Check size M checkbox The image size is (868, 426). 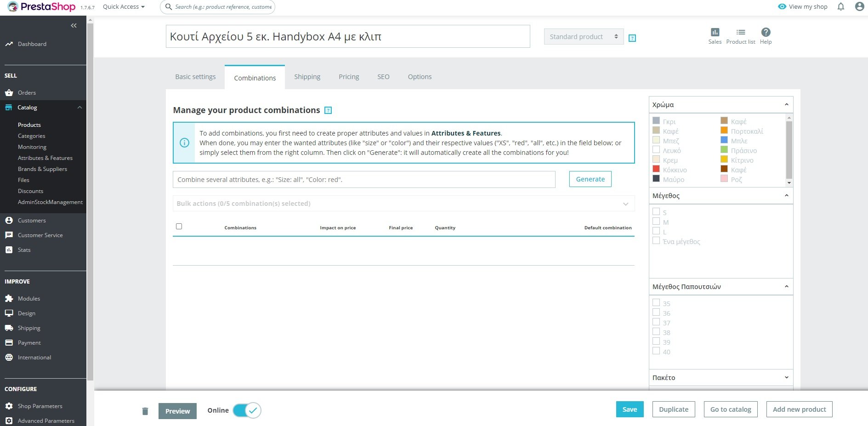click(656, 222)
